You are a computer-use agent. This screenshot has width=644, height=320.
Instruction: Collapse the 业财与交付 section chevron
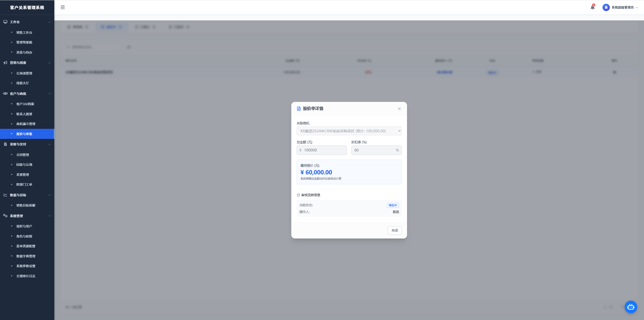coord(50,144)
